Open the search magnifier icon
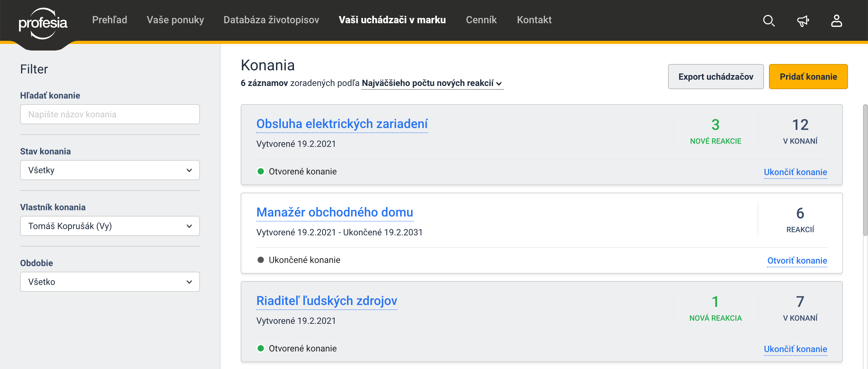The height and width of the screenshot is (369, 868). pos(769,21)
